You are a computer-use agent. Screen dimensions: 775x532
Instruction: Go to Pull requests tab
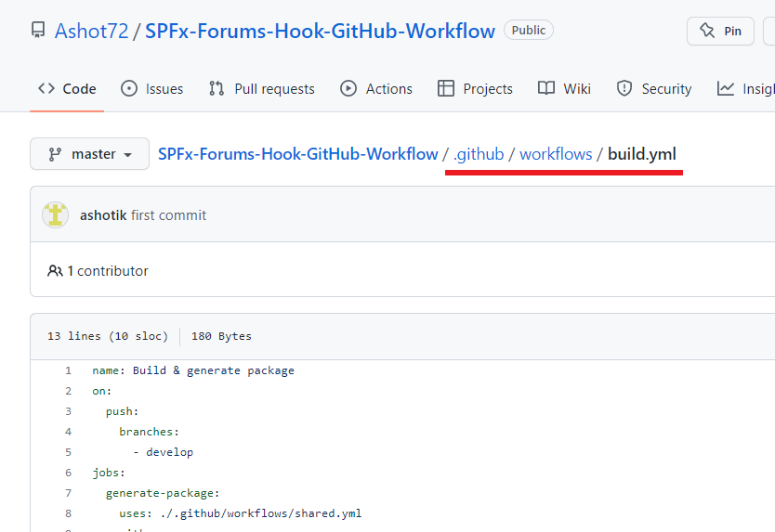pos(262,88)
